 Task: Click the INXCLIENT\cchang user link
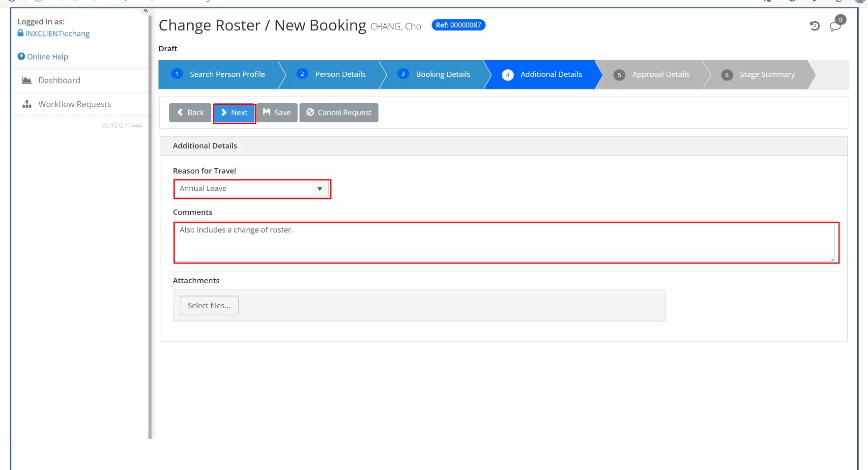(x=58, y=33)
